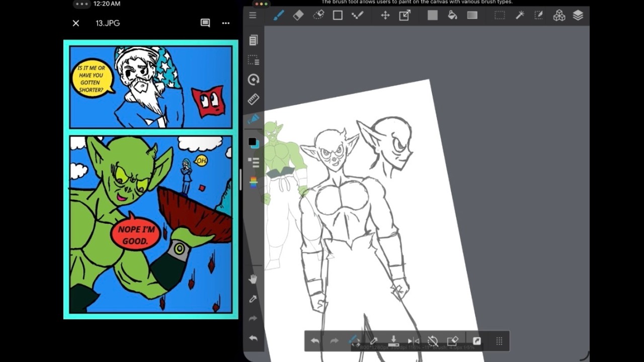Select the Transform tool
This screenshot has width=644, height=362.
click(x=405, y=15)
